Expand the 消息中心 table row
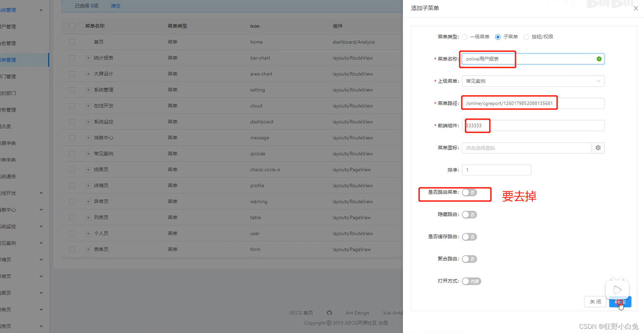 (88, 138)
